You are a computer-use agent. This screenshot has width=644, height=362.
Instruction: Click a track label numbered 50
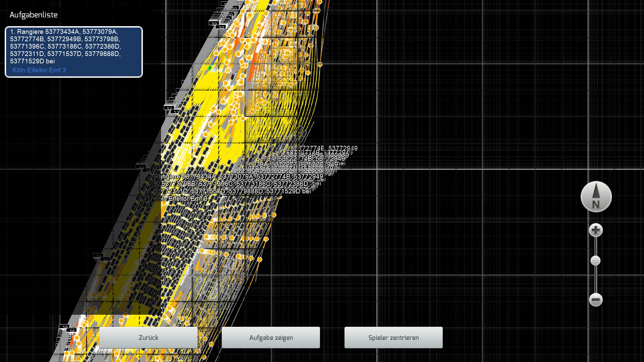(x=214, y=24)
